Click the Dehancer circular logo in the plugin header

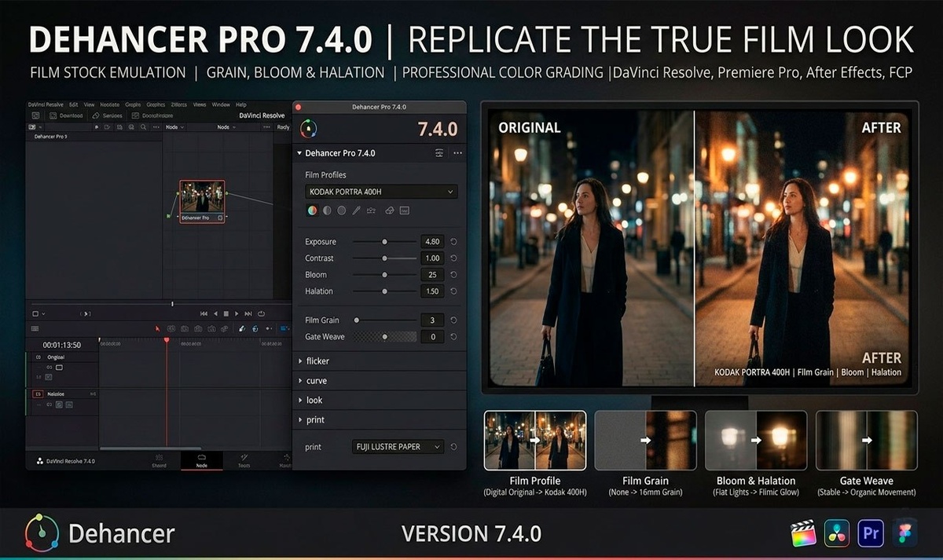310,128
